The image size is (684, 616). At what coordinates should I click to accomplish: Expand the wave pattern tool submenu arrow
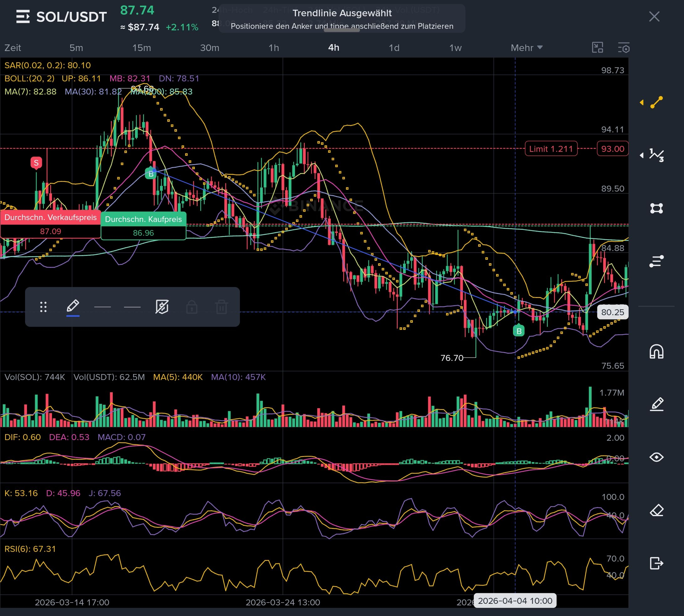tap(641, 155)
